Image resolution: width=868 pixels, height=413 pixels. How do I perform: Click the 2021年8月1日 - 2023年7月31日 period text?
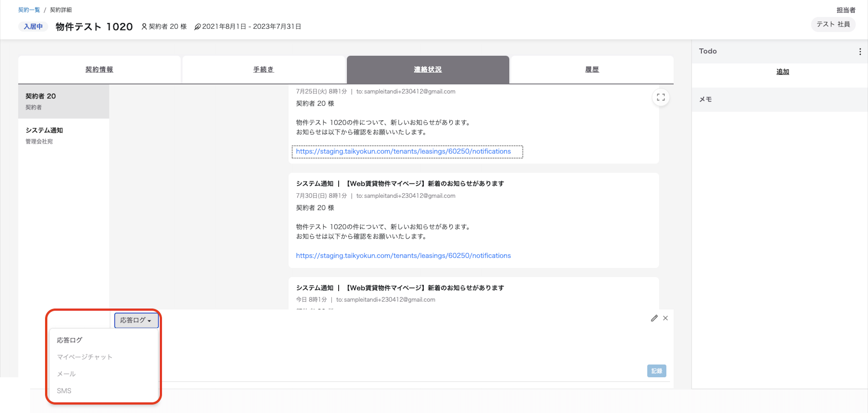pos(251,26)
